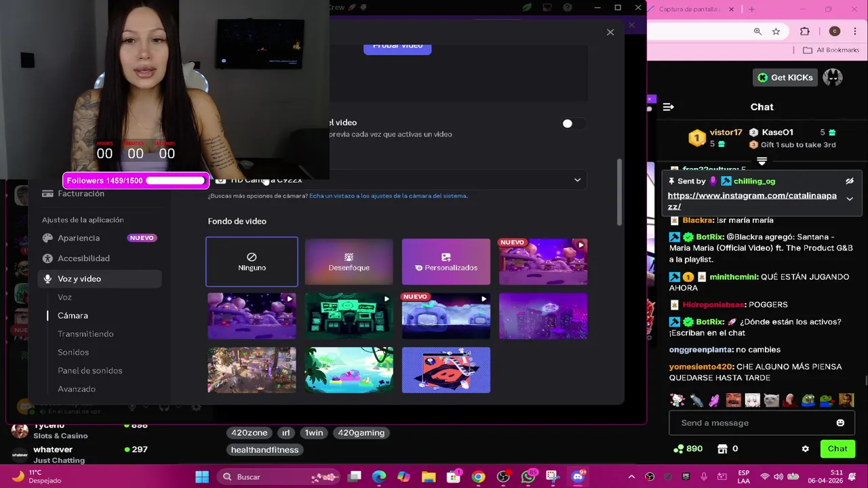Pick the tropical island background thumbnail
The height and width of the screenshot is (488, 868).
(x=349, y=370)
